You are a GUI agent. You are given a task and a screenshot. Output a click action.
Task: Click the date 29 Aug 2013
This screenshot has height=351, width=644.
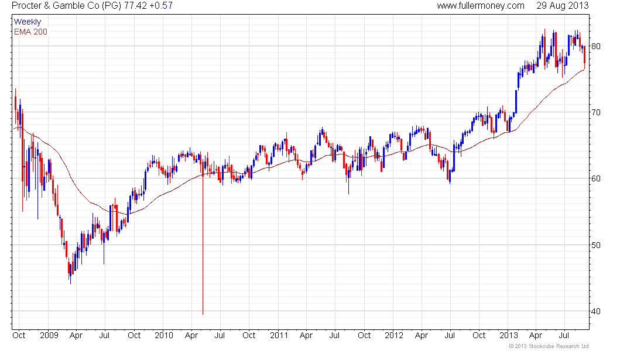coord(562,6)
